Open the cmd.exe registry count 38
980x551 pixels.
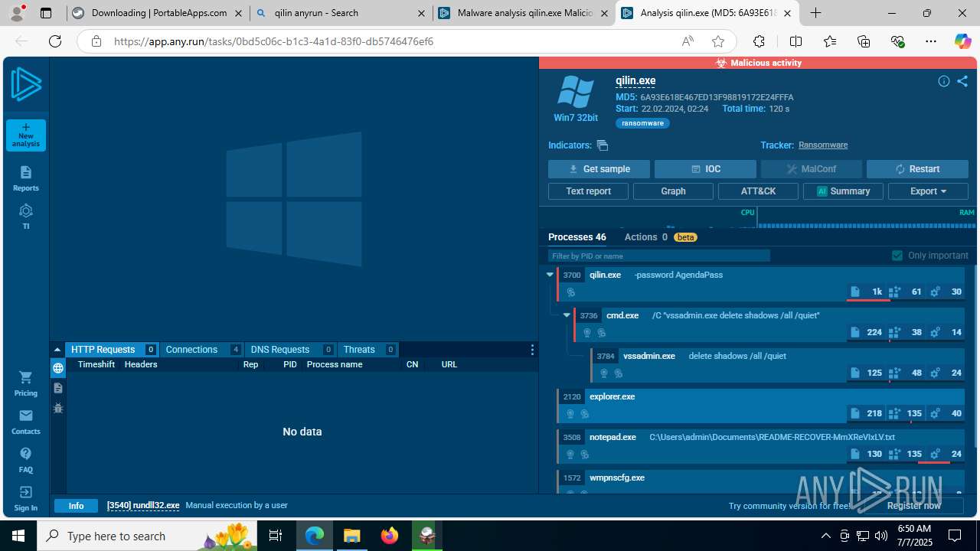point(906,332)
